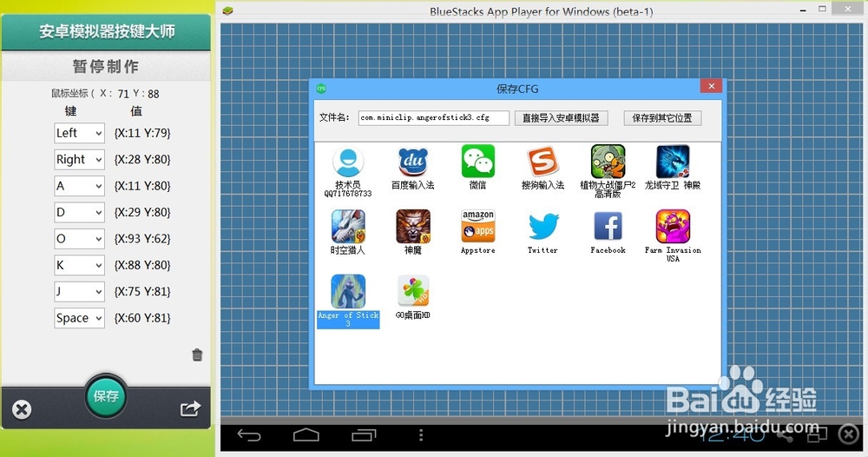The width and height of the screenshot is (868, 457).
Task: Choose the GO桌面HD app icon
Action: click(x=413, y=291)
